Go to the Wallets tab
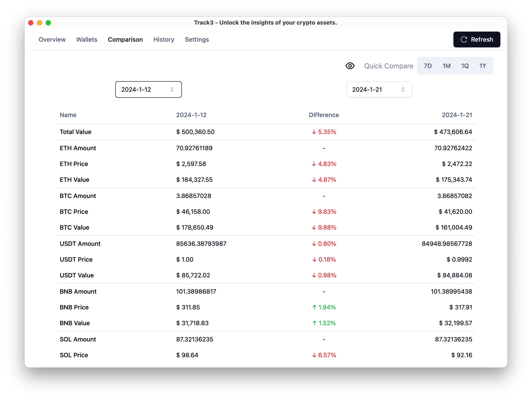 click(x=87, y=40)
